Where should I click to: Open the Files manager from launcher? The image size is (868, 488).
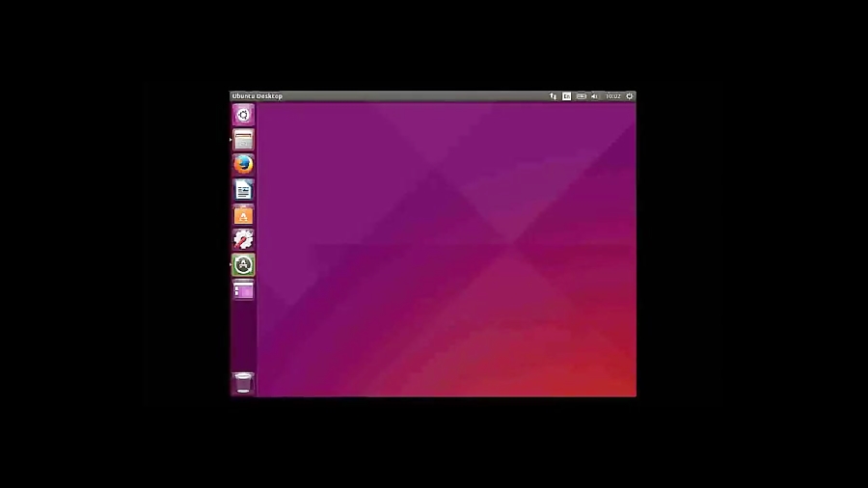(243, 140)
